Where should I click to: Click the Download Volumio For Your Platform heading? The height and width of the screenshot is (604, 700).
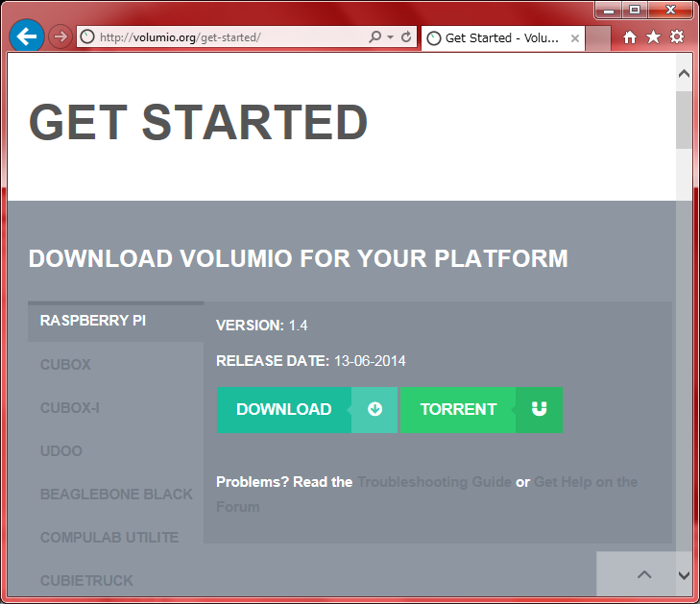pos(299,258)
